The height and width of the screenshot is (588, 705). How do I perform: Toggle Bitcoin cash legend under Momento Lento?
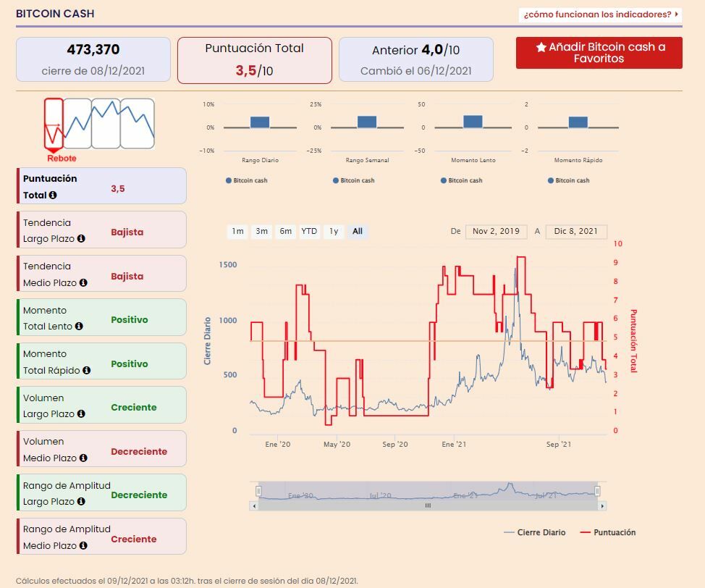pyautogui.click(x=461, y=180)
